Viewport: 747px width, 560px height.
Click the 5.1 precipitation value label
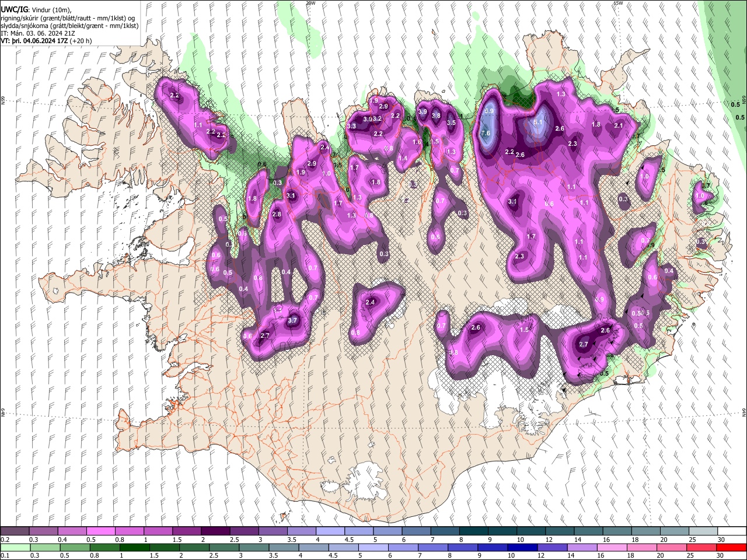tap(538, 123)
